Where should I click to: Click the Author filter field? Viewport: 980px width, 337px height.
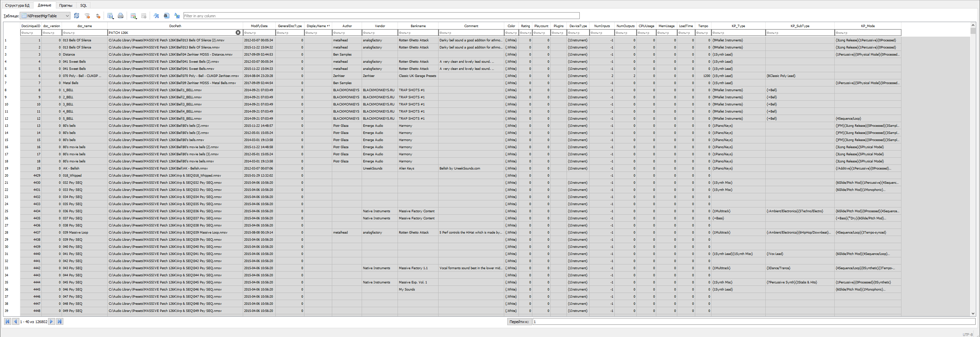346,33
